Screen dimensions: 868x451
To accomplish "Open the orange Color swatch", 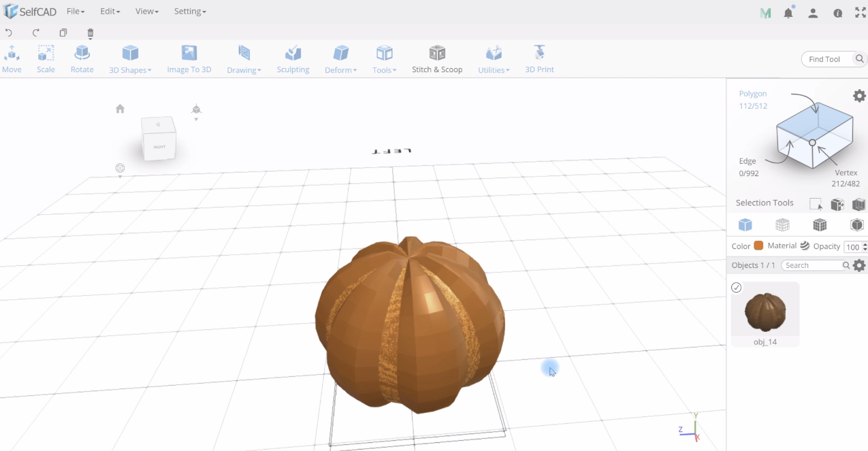I will pyautogui.click(x=758, y=246).
